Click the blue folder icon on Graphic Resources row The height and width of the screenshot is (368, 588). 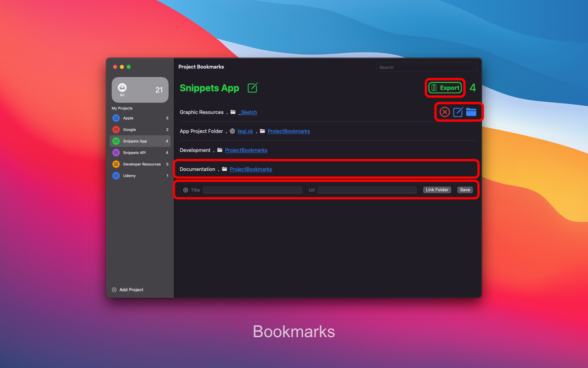pyautogui.click(x=471, y=112)
